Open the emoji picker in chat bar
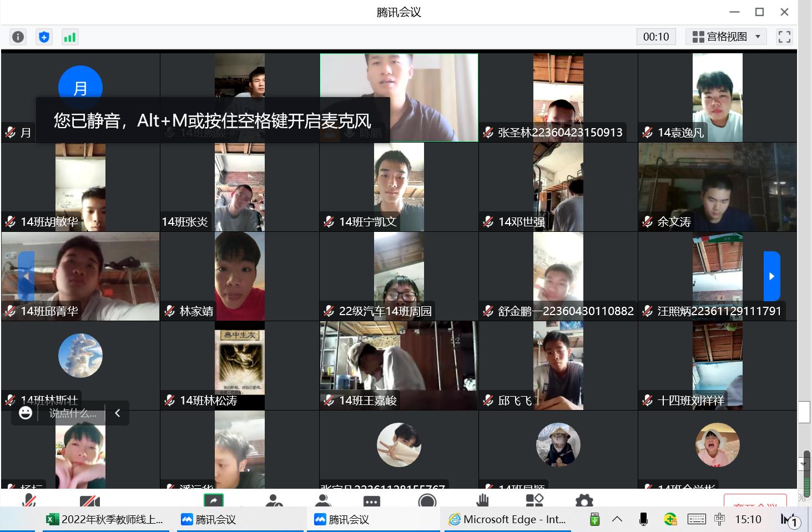Screen dimensions: 812x532 [26, 413]
